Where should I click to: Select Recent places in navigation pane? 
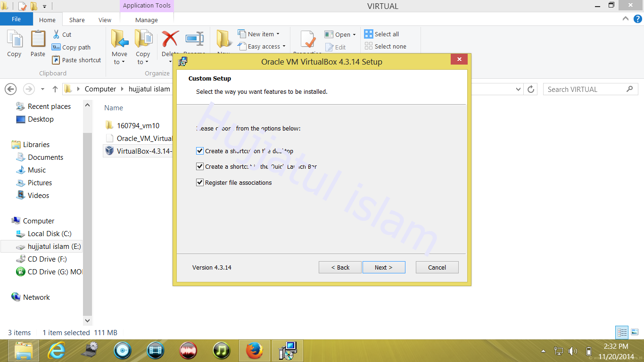pyautogui.click(x=43, y=107)
